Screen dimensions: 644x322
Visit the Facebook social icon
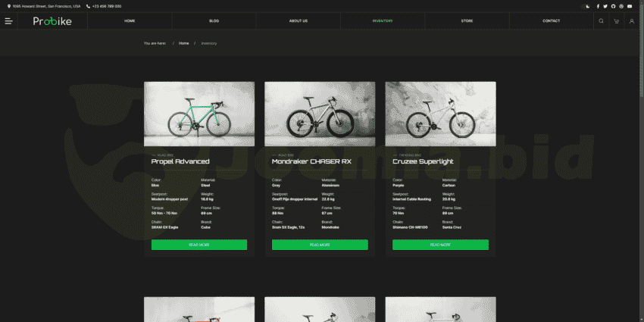pos(597,6)
